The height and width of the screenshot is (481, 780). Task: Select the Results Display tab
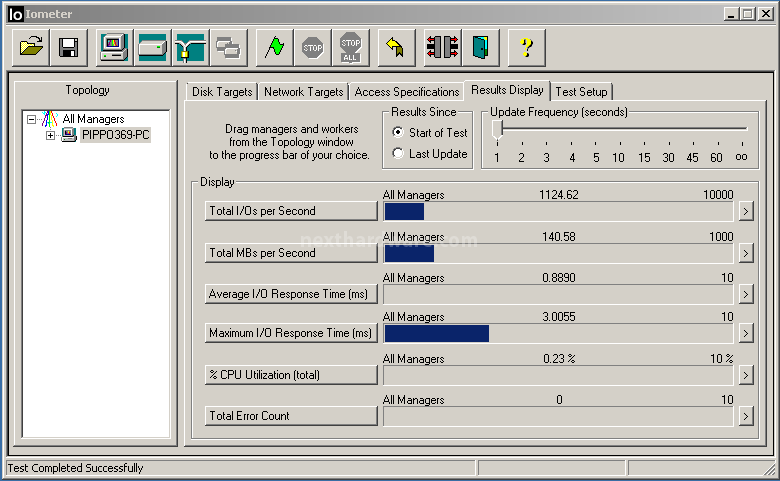click(507, 91)
